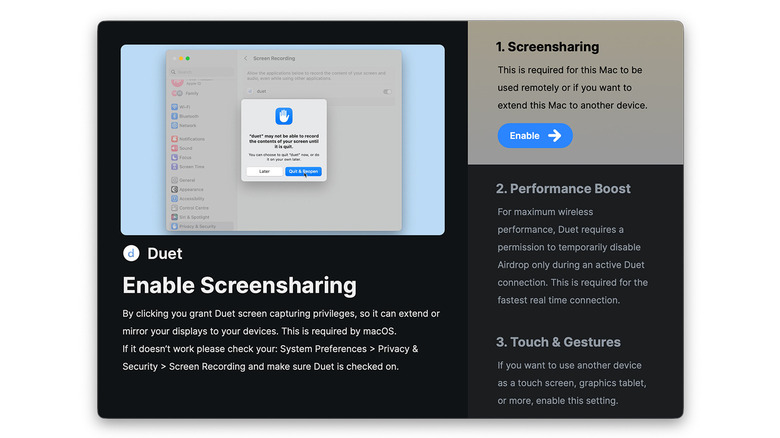Click the settings sidebar search field
This screenshot has height=438, width=780.
point(200,72)
